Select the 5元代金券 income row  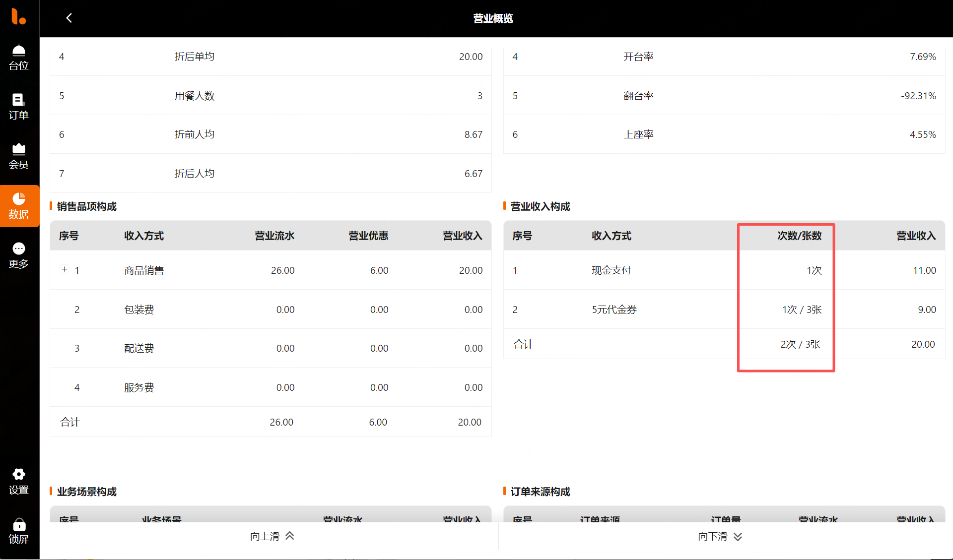614,310
